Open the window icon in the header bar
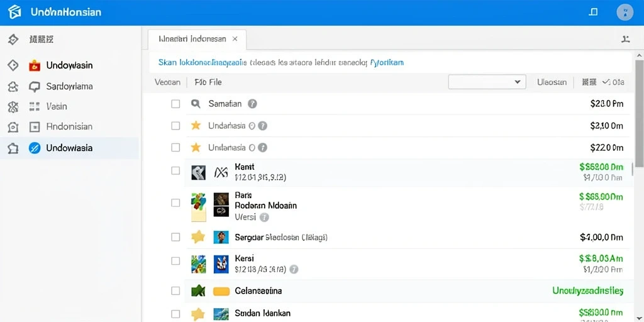Image resolution: width=644 pixels, height=322 pixels. click(593, 12)
